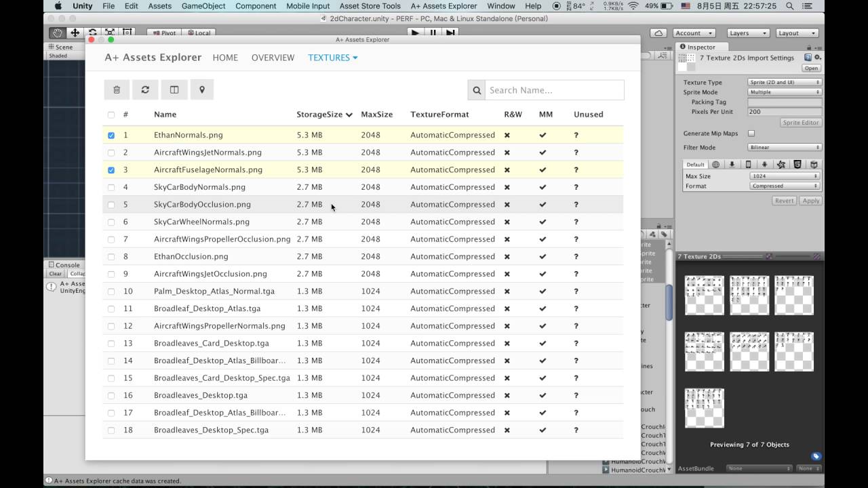Select the Standalone platform override tab icon
The height and width of the screenshot is (488, 868).
tap(732, 165)
